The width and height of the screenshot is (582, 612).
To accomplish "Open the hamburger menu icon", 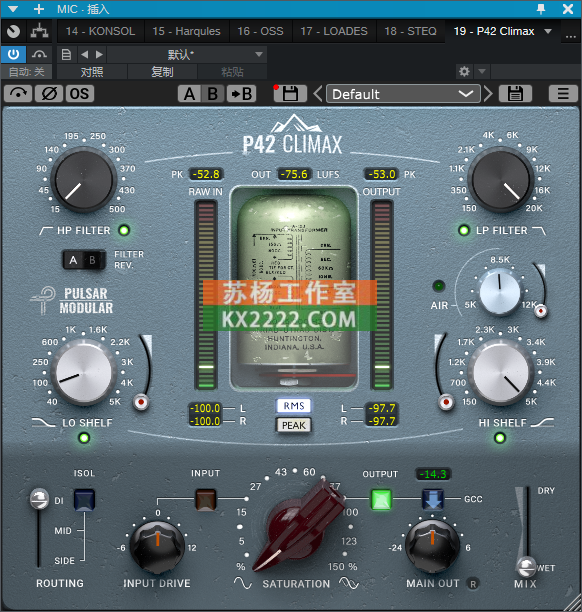I will pyautogui.click(x=563, y=94).
